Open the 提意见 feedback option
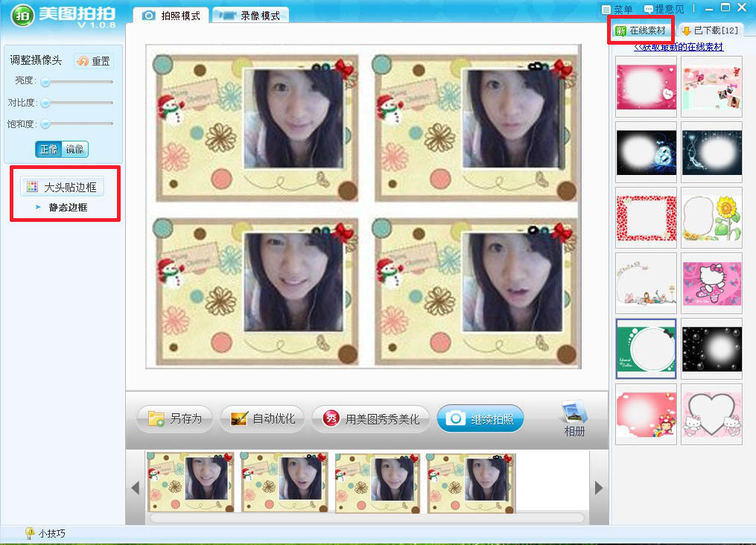The width and height of the screenshot is (756, 545). click(664, 9)
